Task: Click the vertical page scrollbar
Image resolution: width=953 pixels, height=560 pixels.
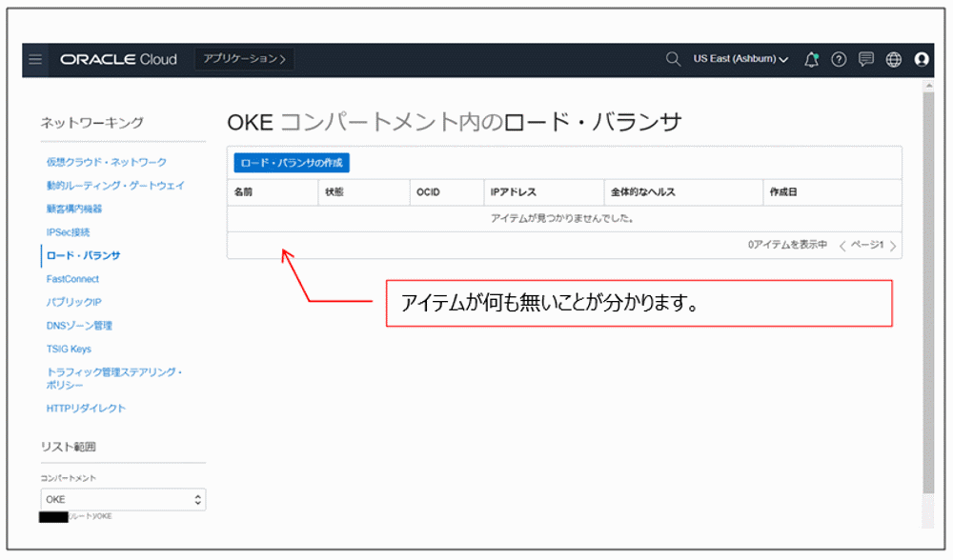Action: click(925, 286)
